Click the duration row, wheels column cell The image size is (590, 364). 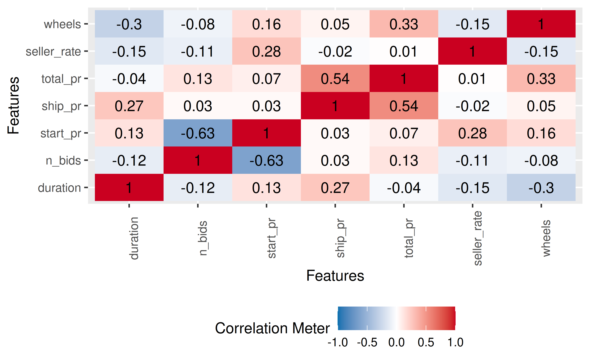(541, 188)
